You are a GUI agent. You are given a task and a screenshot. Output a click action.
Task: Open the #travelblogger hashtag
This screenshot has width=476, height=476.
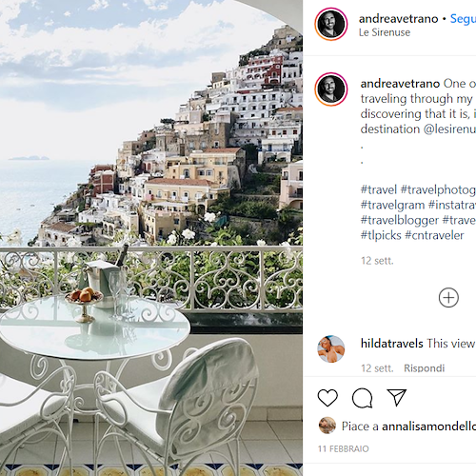click(x=400, y=220)
